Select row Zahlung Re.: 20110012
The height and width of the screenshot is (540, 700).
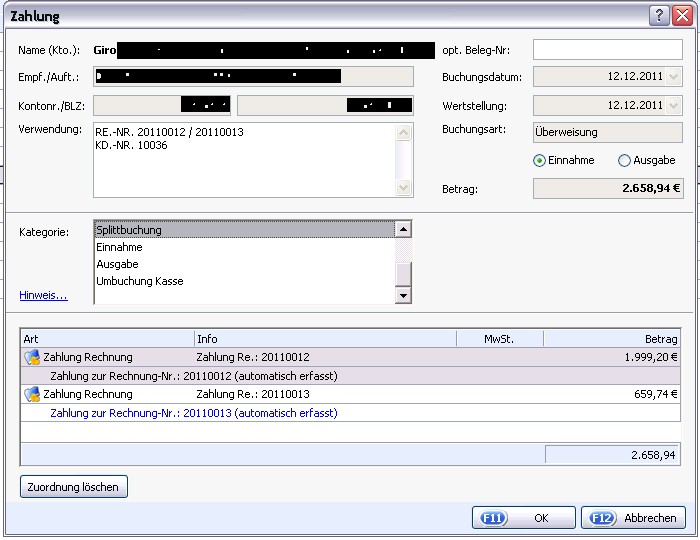point(350,357)
